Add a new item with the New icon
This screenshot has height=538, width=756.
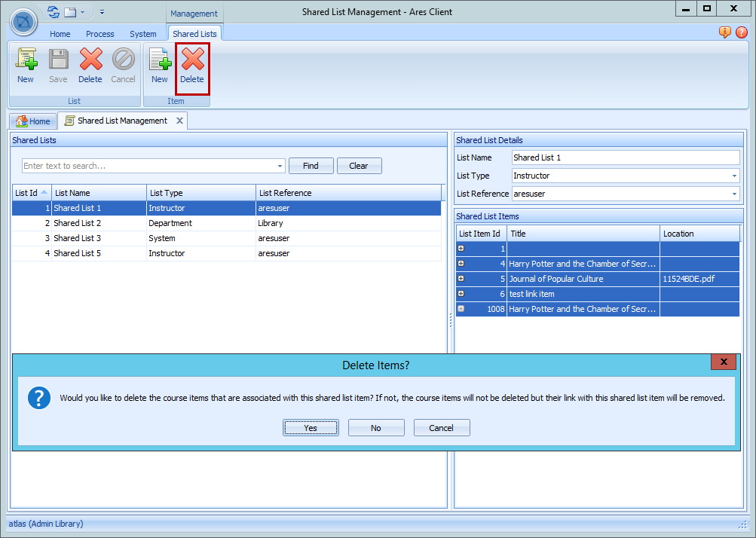pyautogui.click(x=159, y=67)
